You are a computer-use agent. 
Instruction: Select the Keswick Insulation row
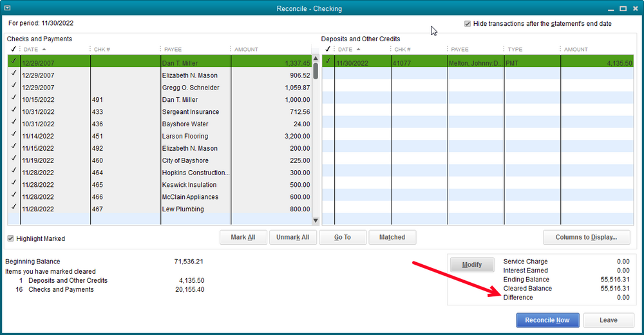click(x=160, y=184)
